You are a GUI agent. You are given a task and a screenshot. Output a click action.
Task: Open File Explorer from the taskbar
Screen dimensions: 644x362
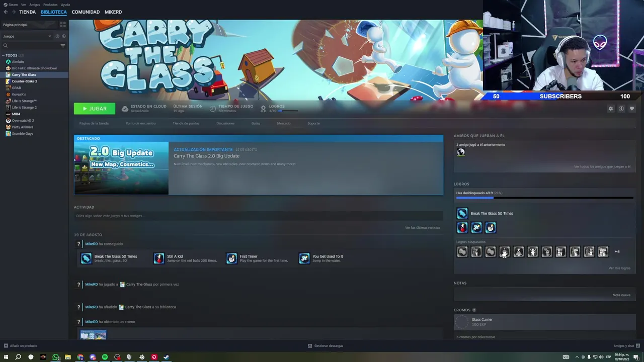click(68, 357)
